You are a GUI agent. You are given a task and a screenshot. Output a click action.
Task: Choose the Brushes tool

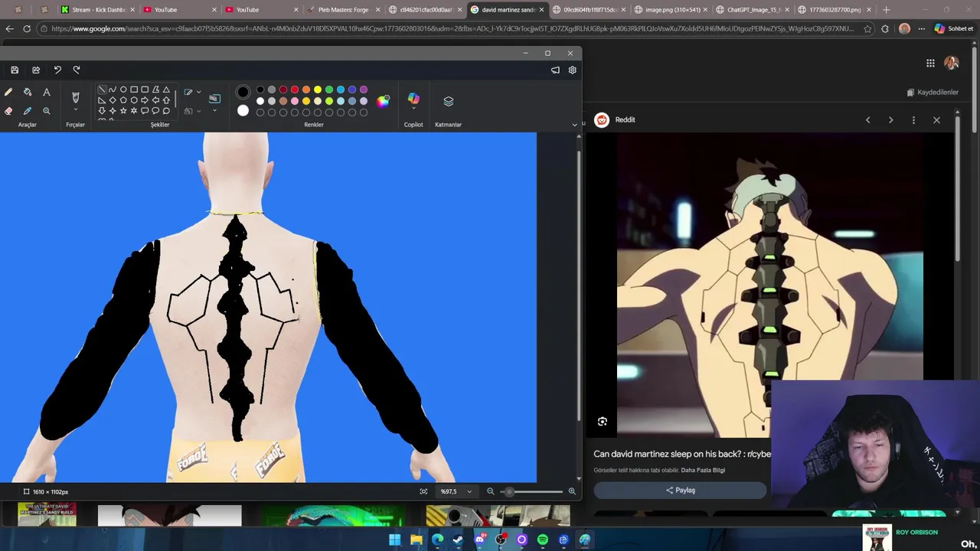coord(75,97)
